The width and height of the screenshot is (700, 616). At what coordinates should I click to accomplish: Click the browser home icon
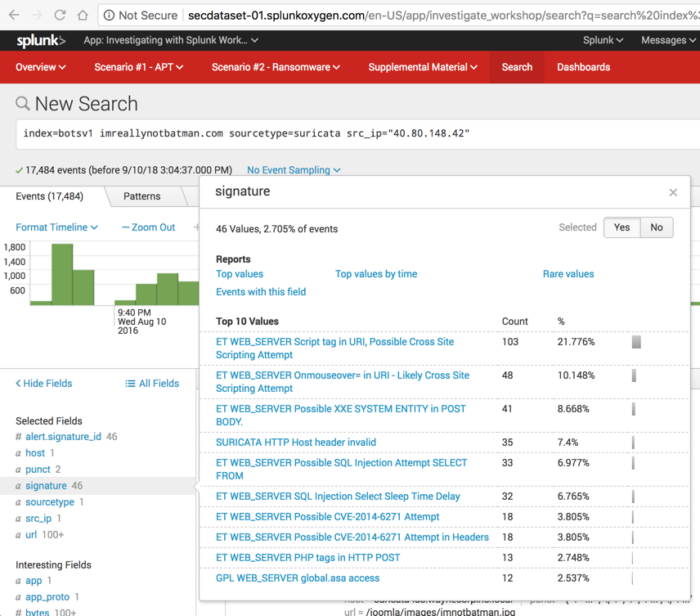point(83,16)
